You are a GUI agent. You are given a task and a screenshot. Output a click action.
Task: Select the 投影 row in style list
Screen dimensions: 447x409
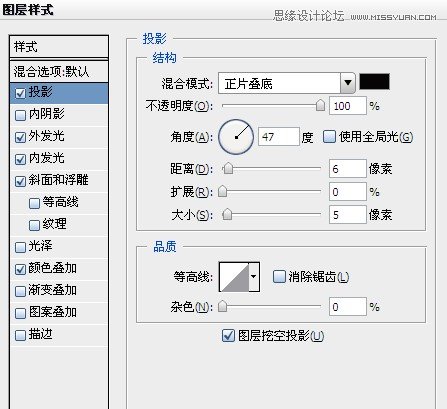click(59, 93)
